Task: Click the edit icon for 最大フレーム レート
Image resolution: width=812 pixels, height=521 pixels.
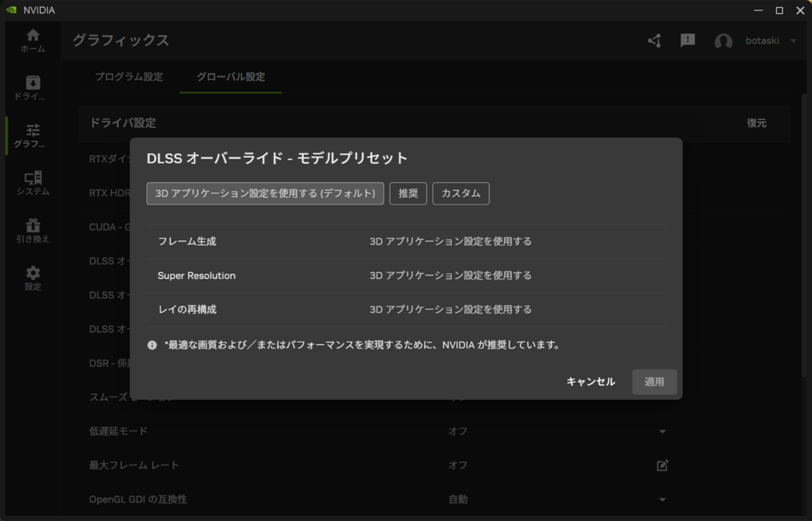Action: [x=662, y=466]
